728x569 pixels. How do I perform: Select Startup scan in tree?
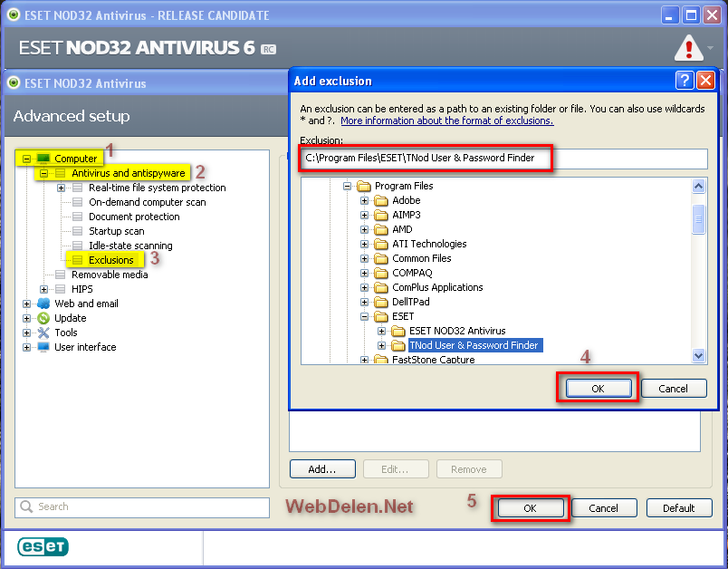[x=117, y=231]
